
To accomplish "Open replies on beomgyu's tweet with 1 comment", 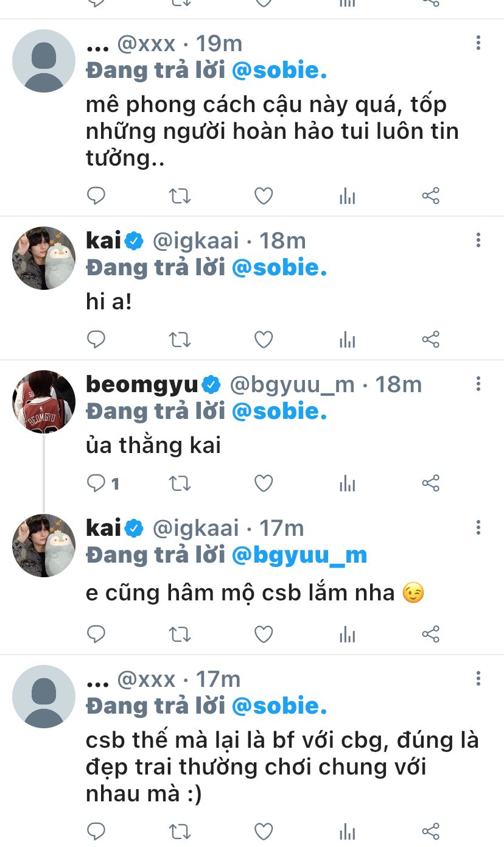I will [x=102, y=483].
